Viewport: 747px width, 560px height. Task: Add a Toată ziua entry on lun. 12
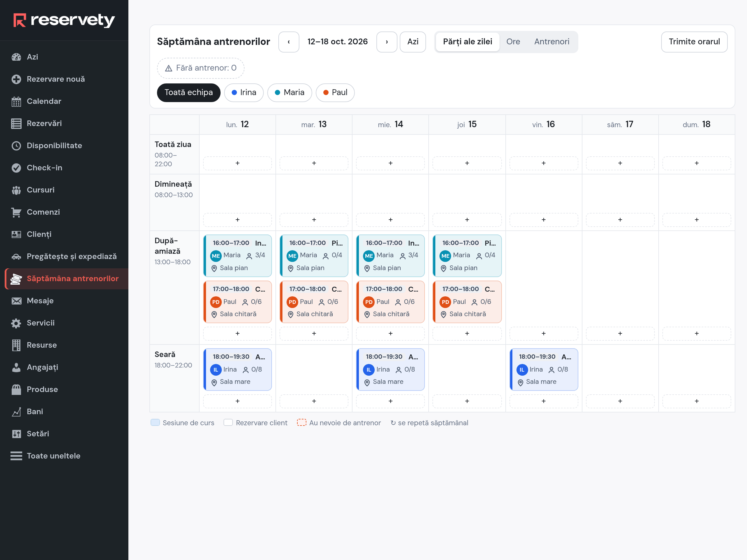click(238, 163)
